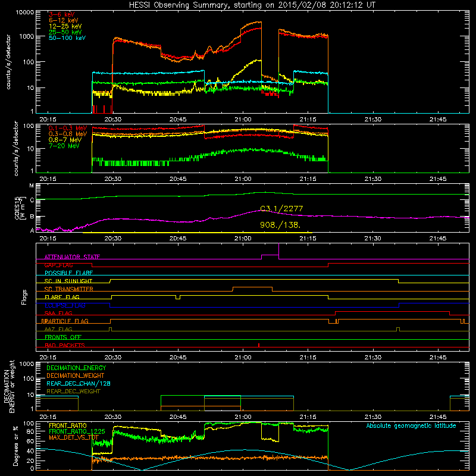Click the FRONT_RATIO legend label
The image size is (476, 476).
(68, 425)
